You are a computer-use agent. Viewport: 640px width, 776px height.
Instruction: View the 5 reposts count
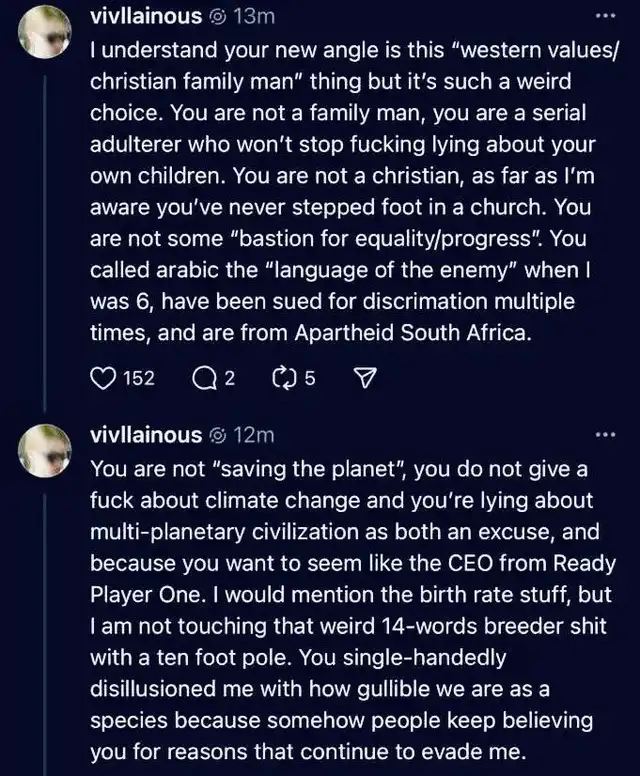pyautogui.click(x=311, y=378)
